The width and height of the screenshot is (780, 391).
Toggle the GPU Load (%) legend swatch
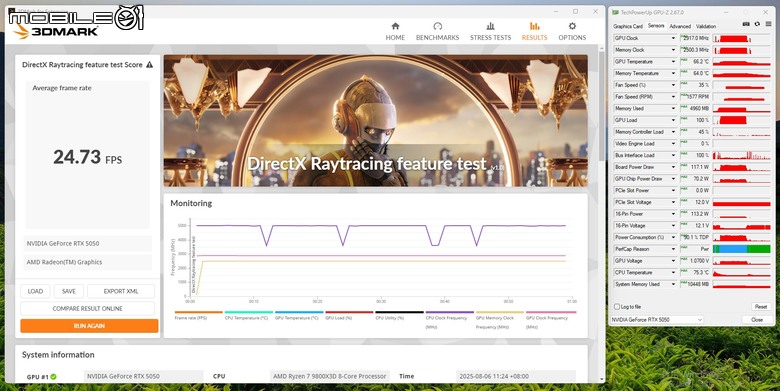click(x=349, y=312)
